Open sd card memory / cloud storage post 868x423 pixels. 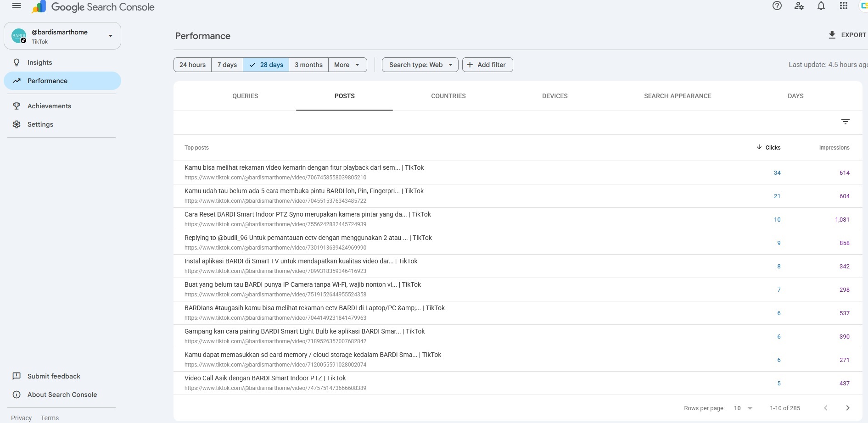coord(518,360)
